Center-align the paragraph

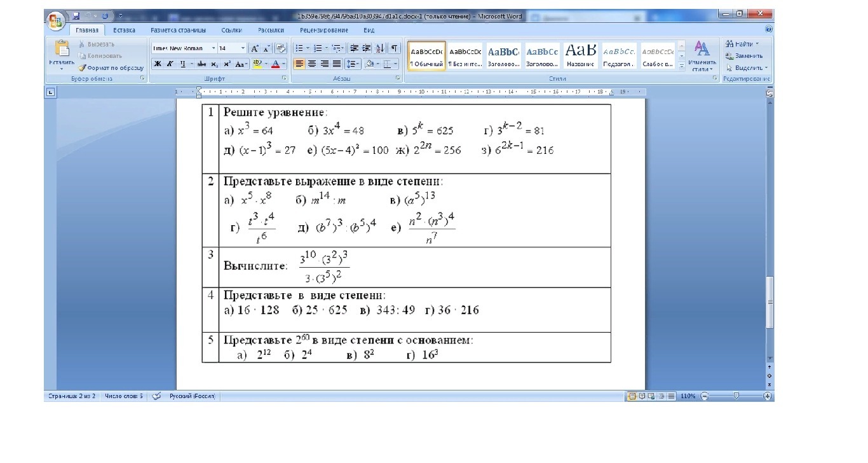[x=312, y=64]
